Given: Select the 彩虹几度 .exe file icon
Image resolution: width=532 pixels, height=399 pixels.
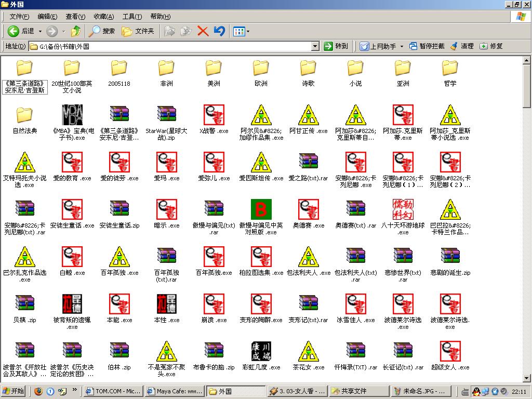Looking at the screenshot, I should click(x=261, y=352).
